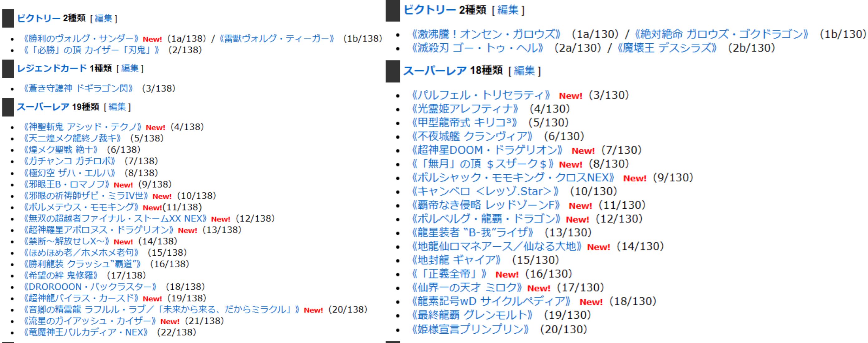
Task: Click 《ボルメテウス・モモキング》 link
Action: coord(81,207)
